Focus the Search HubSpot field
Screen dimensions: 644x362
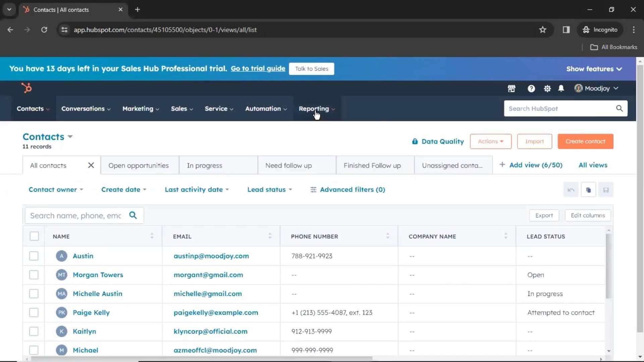point(560,109)
